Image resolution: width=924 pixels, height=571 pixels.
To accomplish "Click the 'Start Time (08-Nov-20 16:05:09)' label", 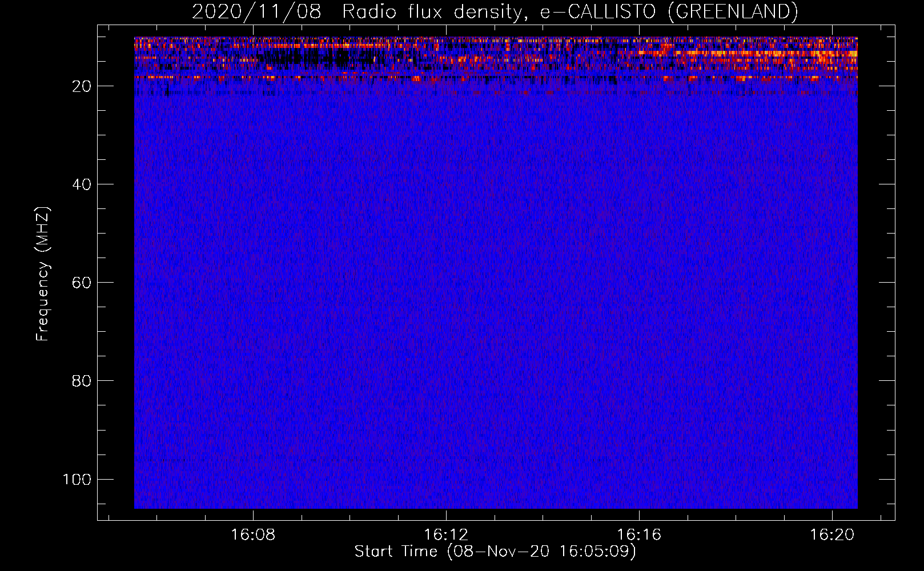I will click(495, 552).
